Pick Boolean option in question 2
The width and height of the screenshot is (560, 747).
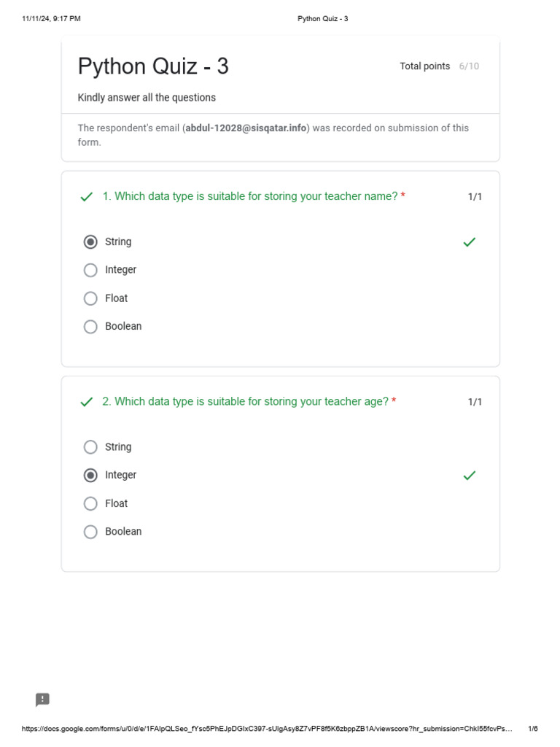pyautogui.click(x=90, y=532)
